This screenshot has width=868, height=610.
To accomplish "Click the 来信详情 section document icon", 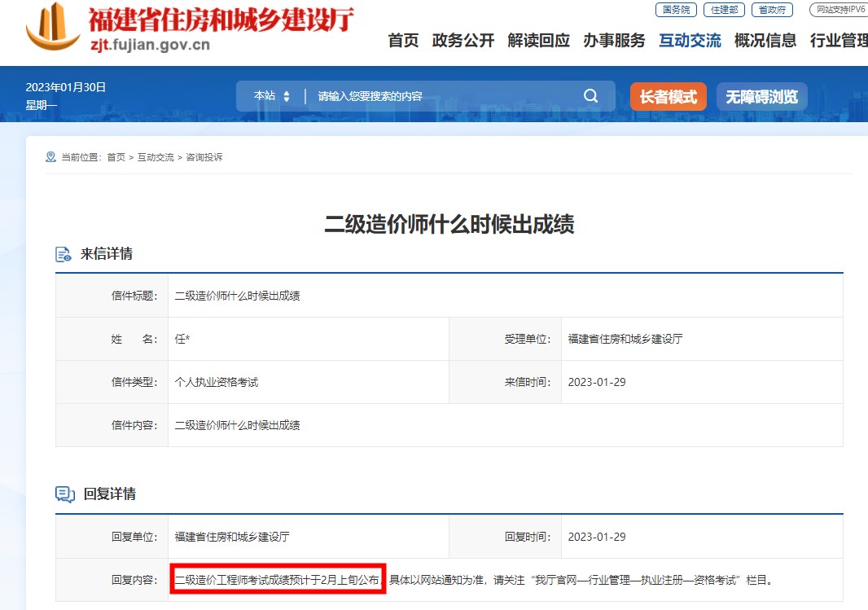I will click(x=64, y=254).
